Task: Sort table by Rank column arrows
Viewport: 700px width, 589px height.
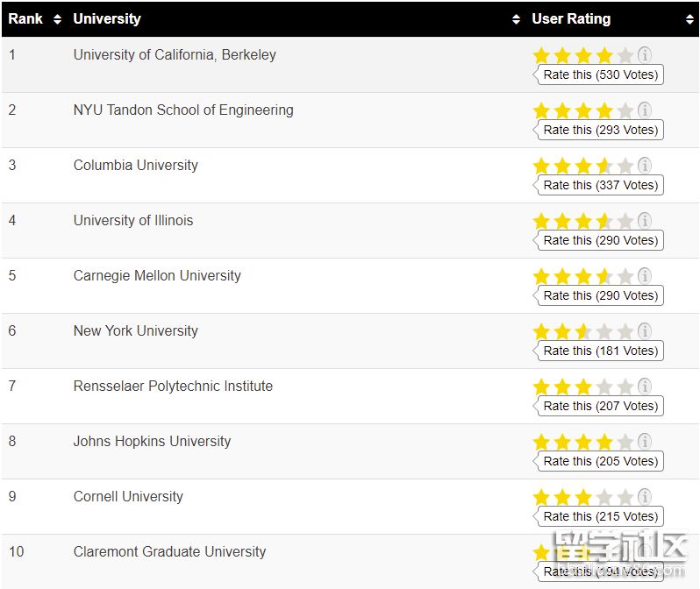Action: click(58, 19)
